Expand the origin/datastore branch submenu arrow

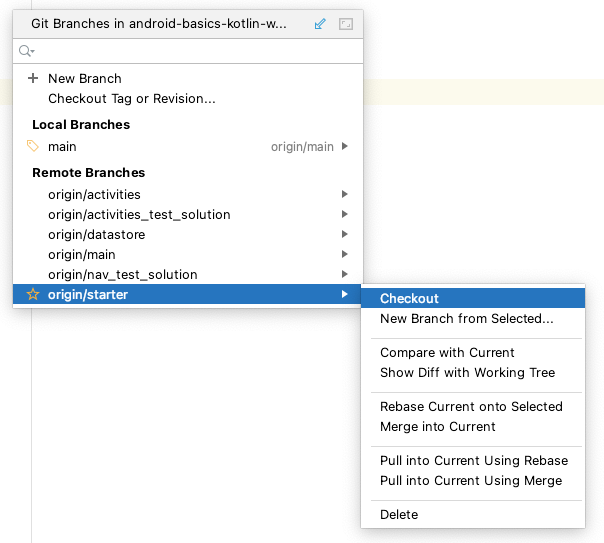(x=345, y=234)
